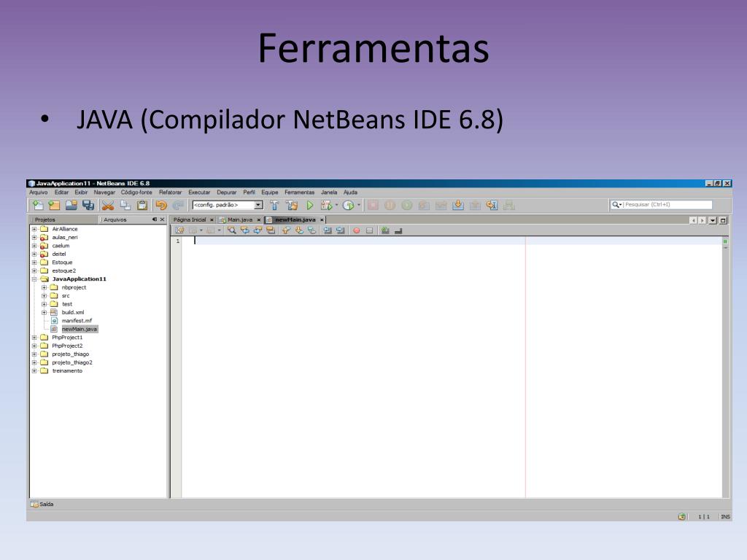Click the Toggle Highlight Search editor icon
The width and height of the screenshot is (747, 560).
271,230
